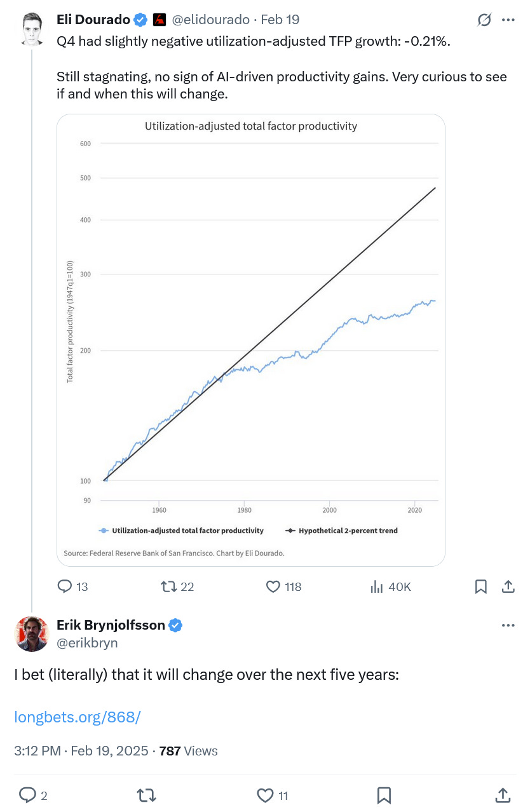The height and width of the screenshot is (812, 530).
Task: Open Erik Brynjolfsson's profile picture
Action: click(32, 634)
